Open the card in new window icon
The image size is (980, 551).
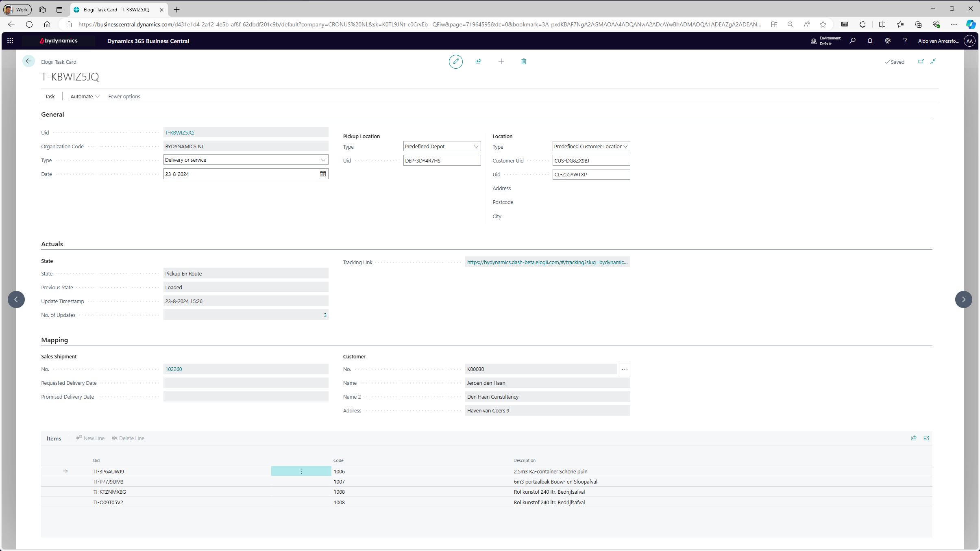(x=921, y=61)
